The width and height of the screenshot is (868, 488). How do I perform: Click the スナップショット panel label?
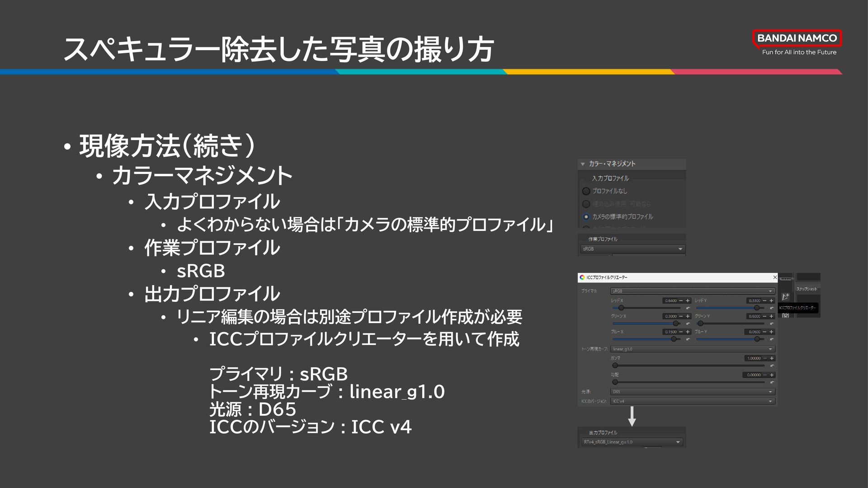(x=807, y=289)
